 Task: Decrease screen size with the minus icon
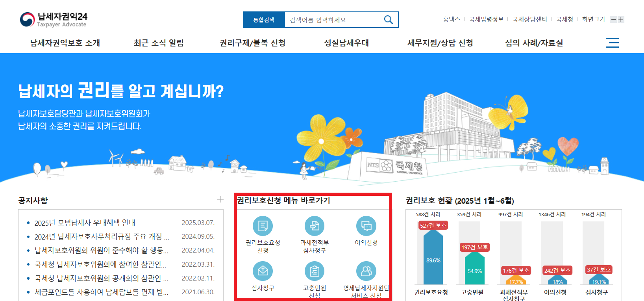pos(613,20)
